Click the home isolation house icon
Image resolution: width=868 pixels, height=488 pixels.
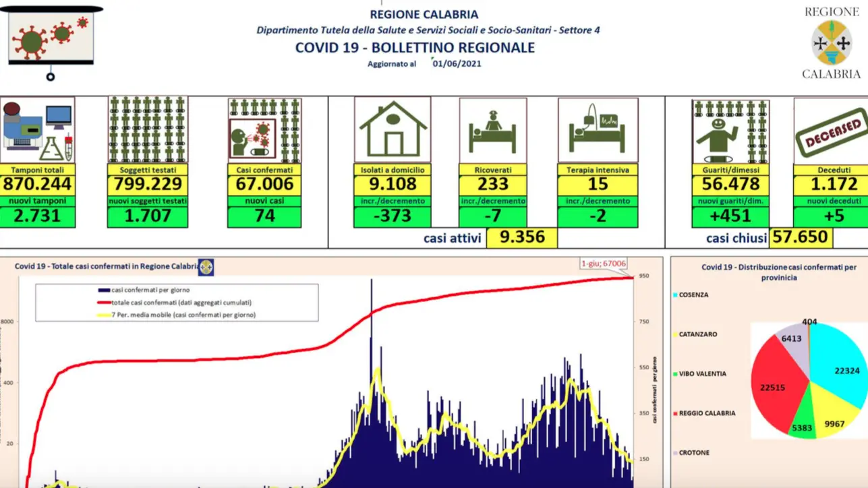click(x=393, y=130)
